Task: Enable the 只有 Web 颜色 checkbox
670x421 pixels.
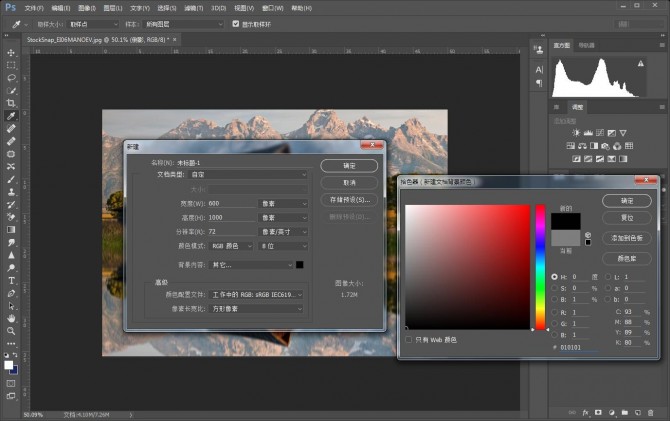Action: pos(408,339)
